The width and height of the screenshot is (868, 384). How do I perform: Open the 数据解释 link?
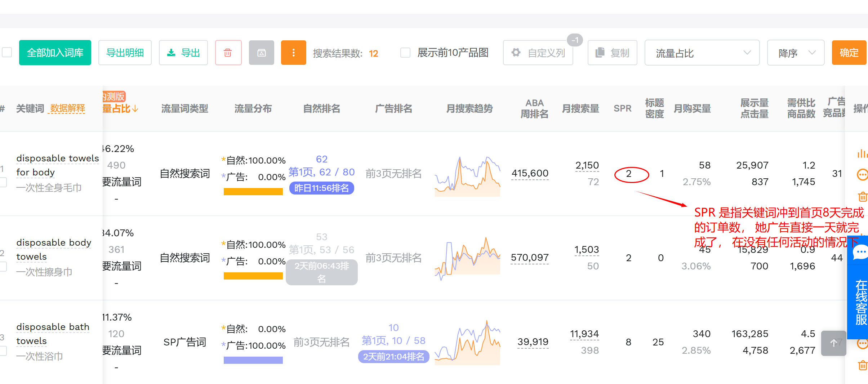tap(67, 108)
